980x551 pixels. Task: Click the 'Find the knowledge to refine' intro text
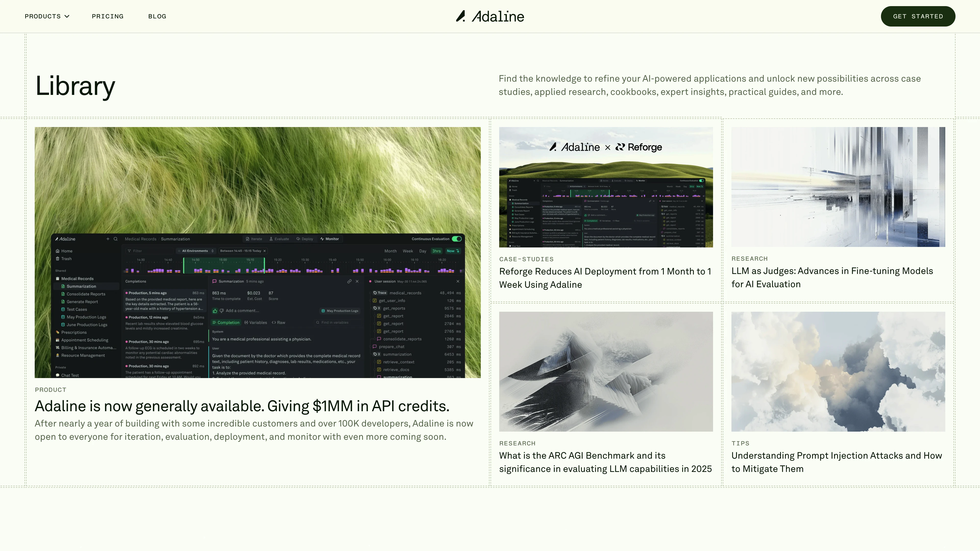click(x=709, y=85)
